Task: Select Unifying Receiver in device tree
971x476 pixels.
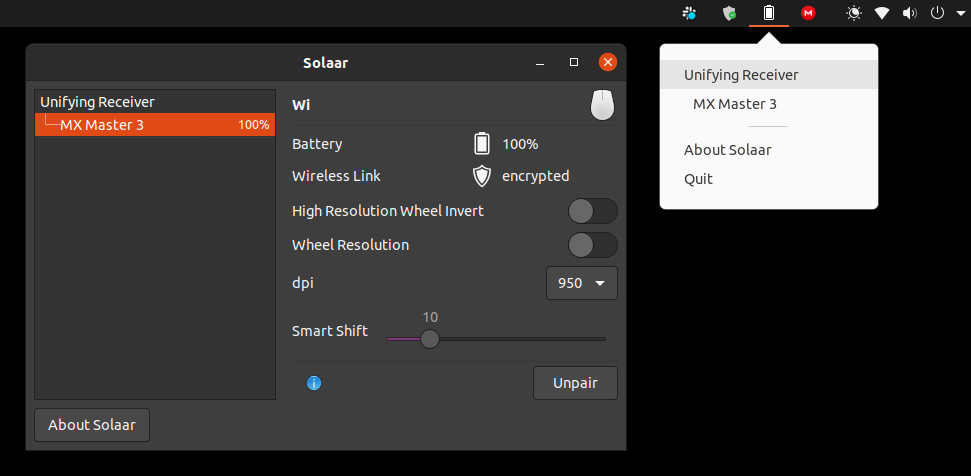Action: [155, 102]
